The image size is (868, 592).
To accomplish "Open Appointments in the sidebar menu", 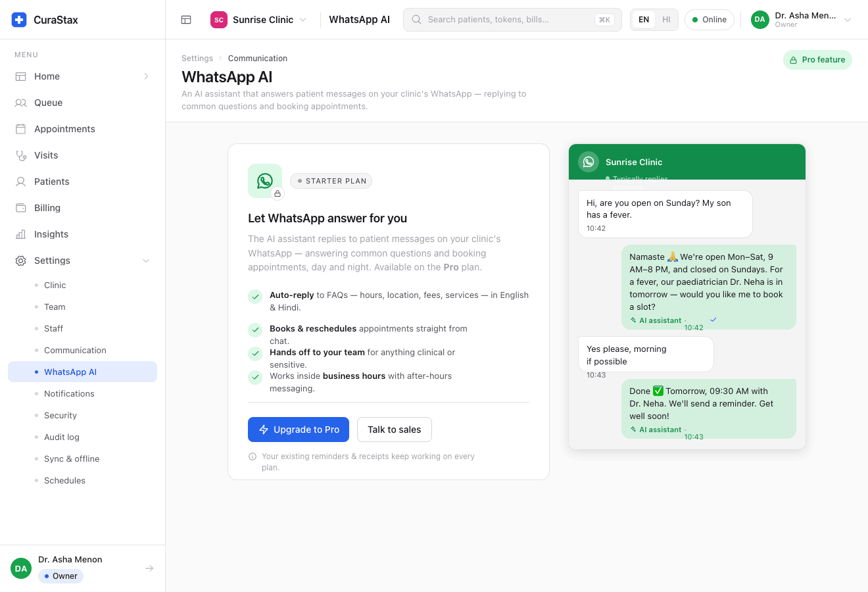I will coord(82,129).
